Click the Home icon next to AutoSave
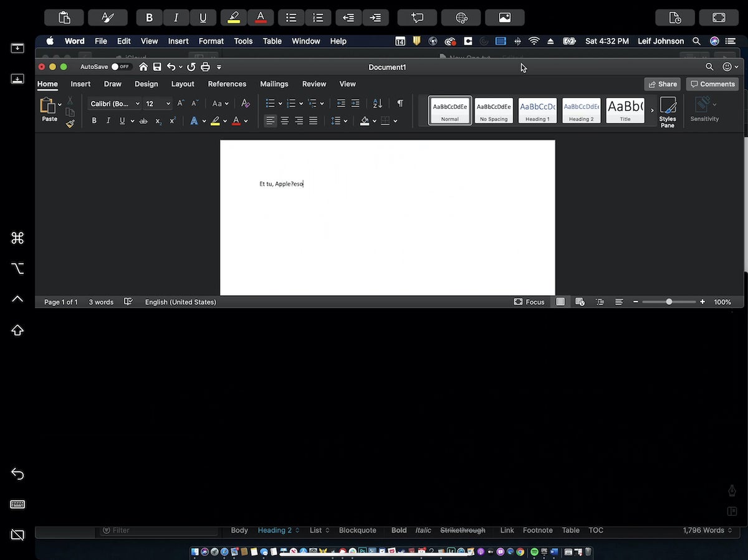 tap(143, 67)
